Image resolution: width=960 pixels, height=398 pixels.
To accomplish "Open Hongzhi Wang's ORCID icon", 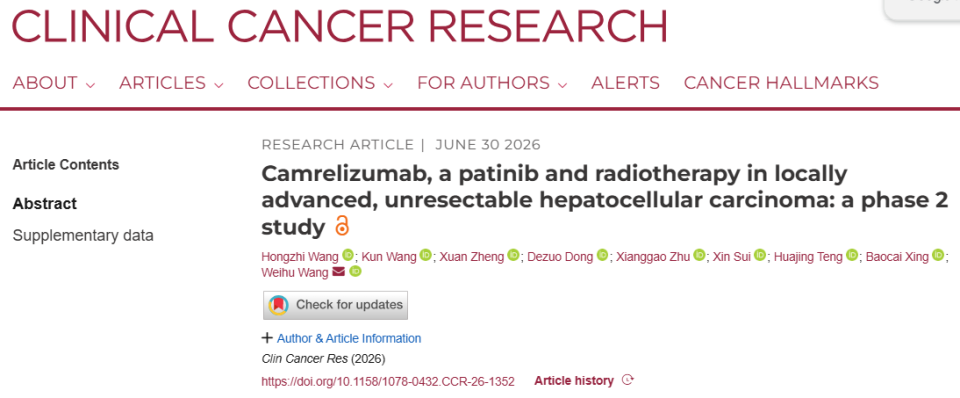I will [x=348, y=255].
